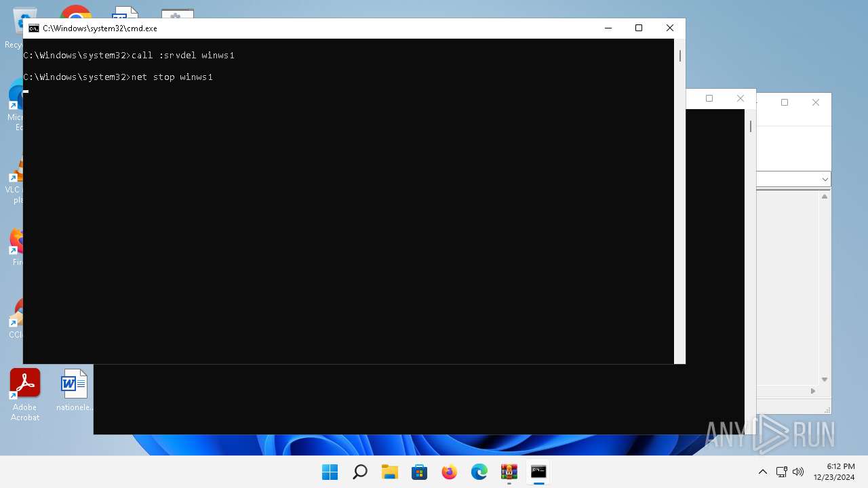
Task: Open Microsoft Edge from taskbar
Action: pyautogui.click(x=479, y=472)
